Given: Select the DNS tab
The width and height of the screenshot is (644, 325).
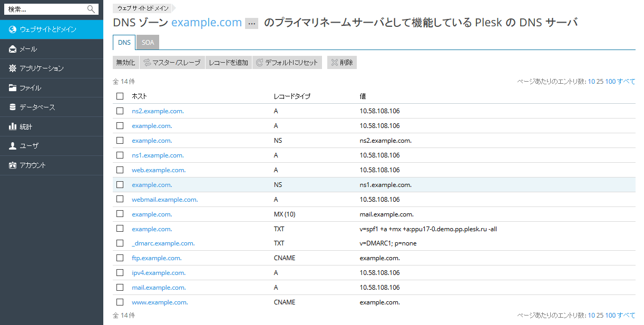Looking at the screenshot, I should tap(124, 43).
